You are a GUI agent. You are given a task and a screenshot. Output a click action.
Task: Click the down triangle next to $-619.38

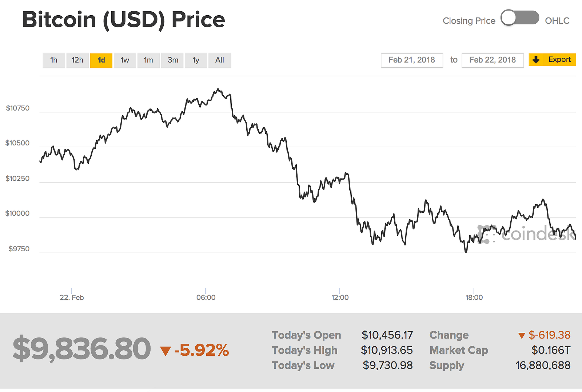click(x=522, y=336)
